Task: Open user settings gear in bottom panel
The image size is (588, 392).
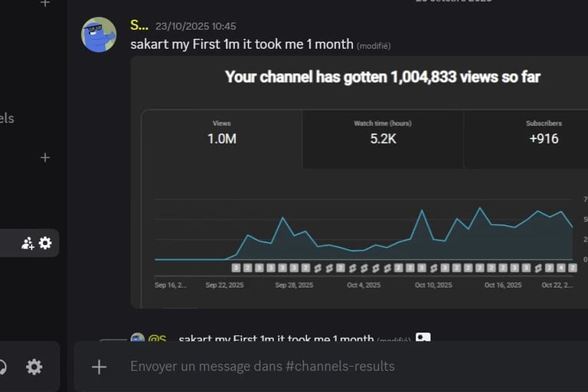Action: [34, 367]
